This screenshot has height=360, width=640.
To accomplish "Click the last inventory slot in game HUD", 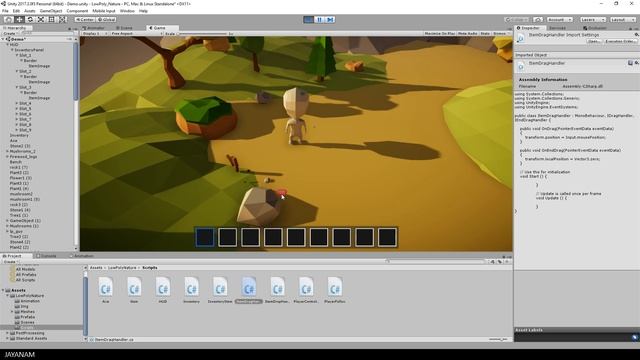I will click(387, 237).
